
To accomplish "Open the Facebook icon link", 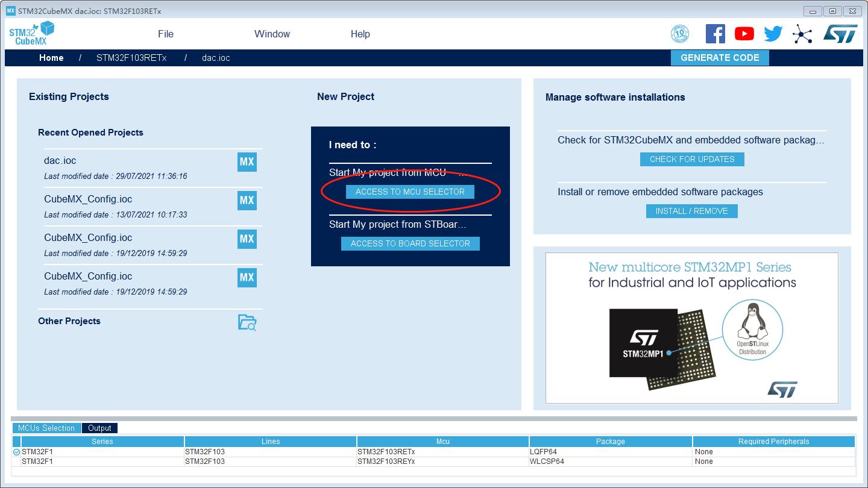I will pyautogui.click(x=715, y=34).
